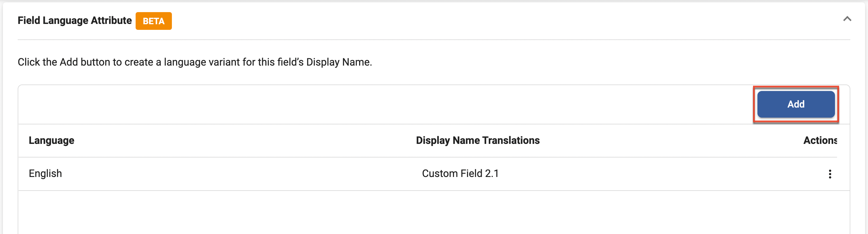Click the word "Attribute" in the heading
Screen dimensions: 868x234
point(111,21)
